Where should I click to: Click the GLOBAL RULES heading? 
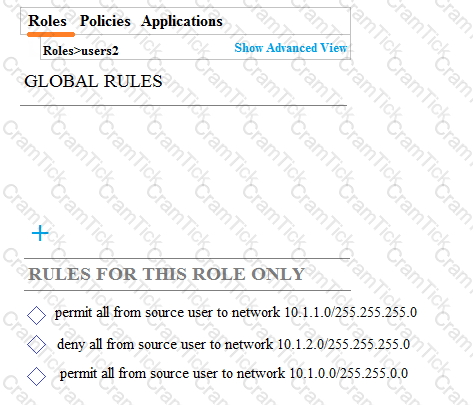point(93,81)
